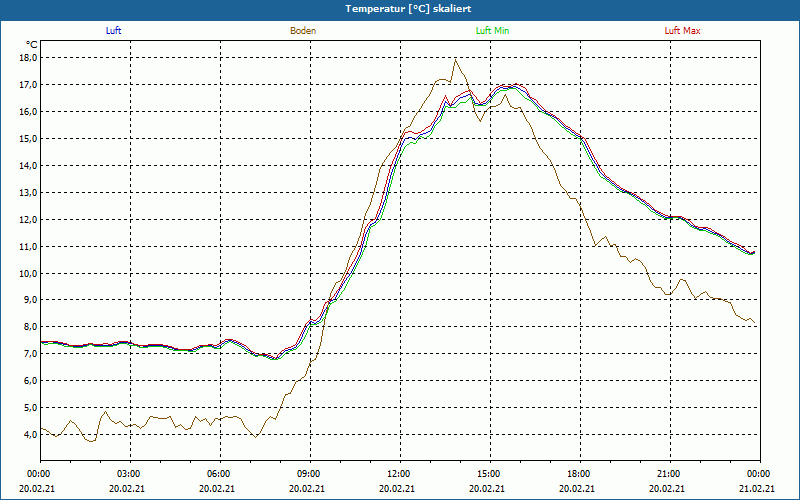Image resolution: width=800 pixels, height=500 pixels.
Task: Click the blue Luft legend label
Action: pyautogui.click(x=113, y=31)
